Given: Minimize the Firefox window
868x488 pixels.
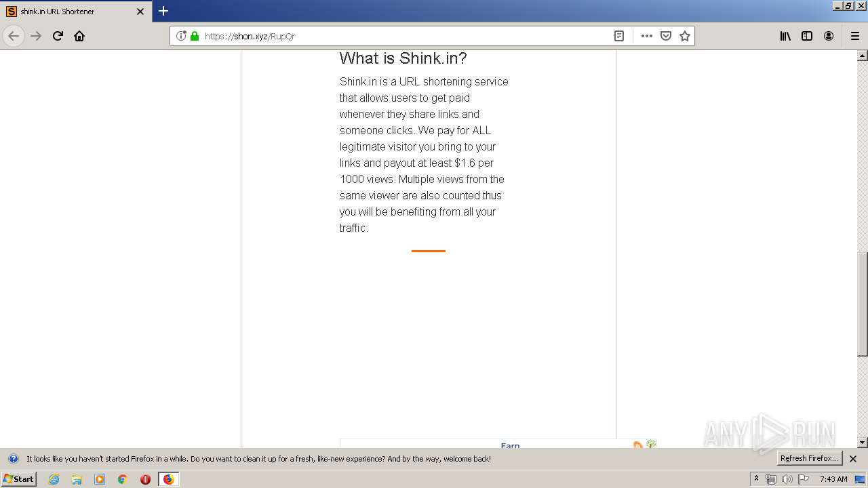Looking at the screenshot, I should [x=837, y=5].
